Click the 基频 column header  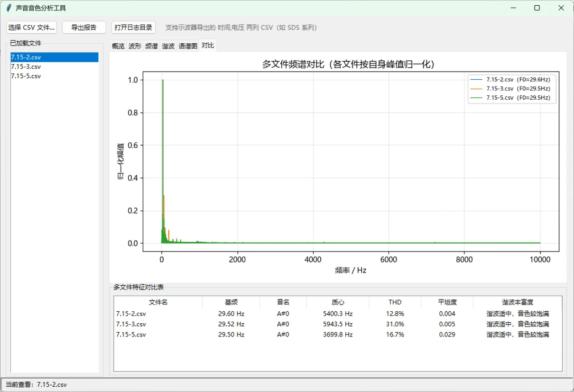point(231,302)
